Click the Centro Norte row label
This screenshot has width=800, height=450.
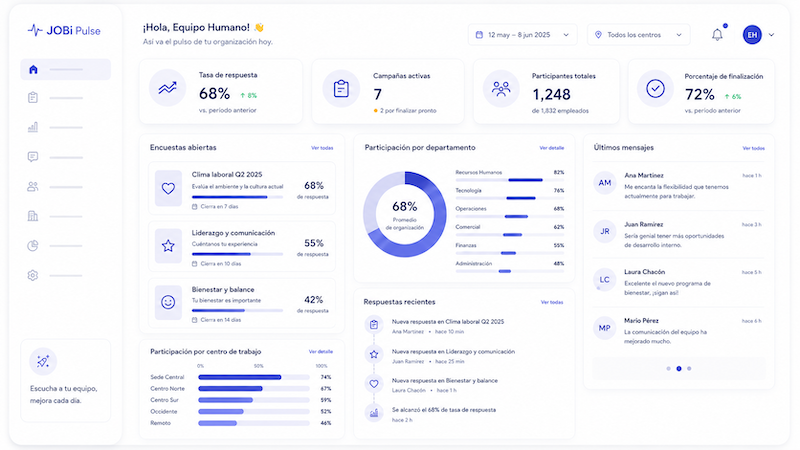[167, 389]
